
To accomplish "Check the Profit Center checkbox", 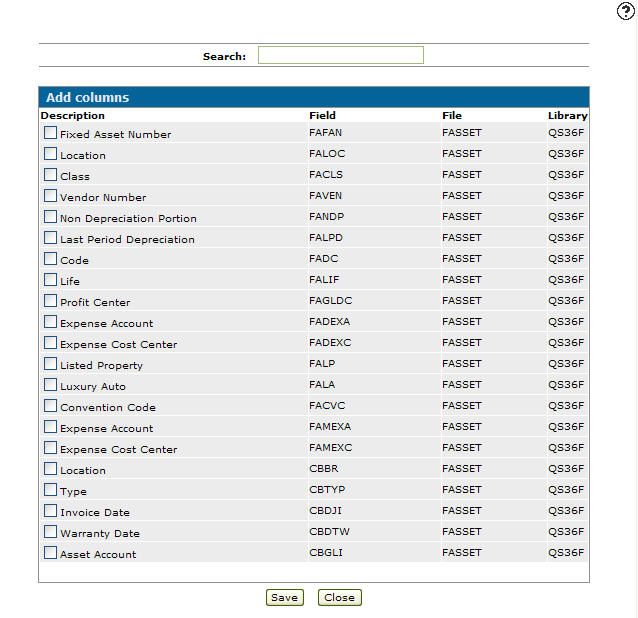I will [50, 301].
